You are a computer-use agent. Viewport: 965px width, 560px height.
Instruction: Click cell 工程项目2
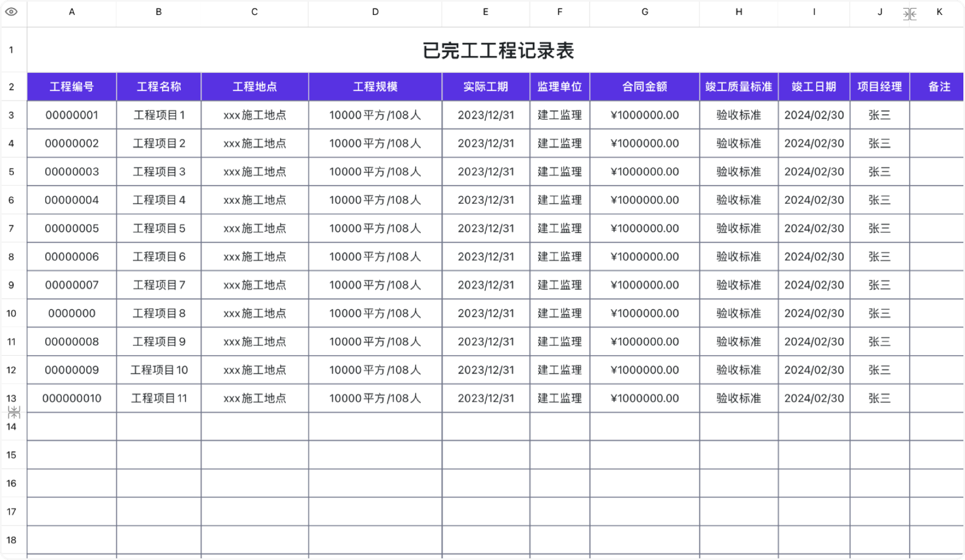159,143
